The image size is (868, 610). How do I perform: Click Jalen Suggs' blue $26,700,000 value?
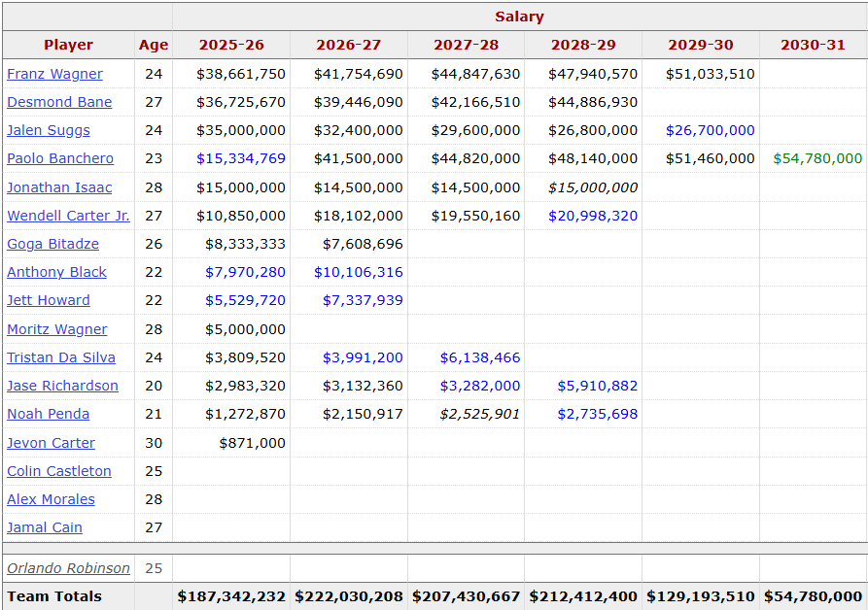[711, 130]
